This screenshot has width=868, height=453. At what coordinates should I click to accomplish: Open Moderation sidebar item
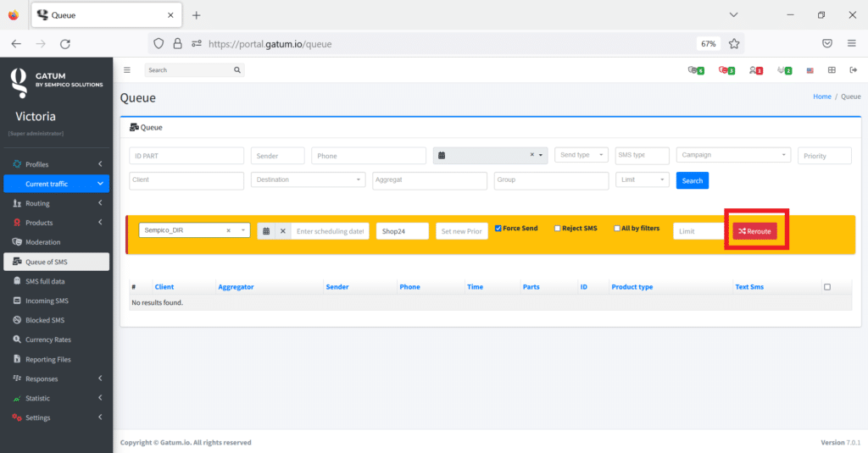(57, 242)
